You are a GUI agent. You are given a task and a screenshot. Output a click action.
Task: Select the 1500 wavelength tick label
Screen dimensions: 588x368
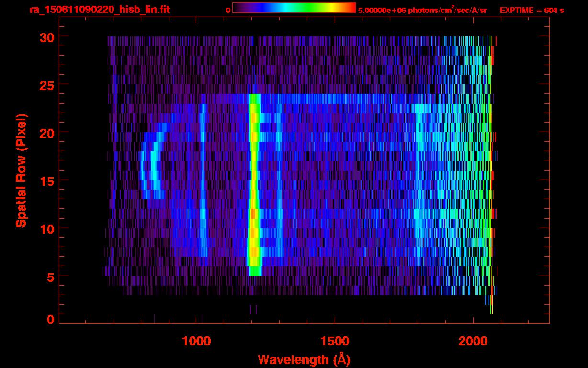[x=335, y=341]
